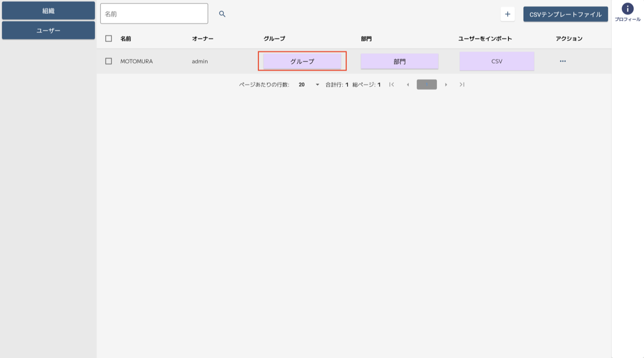This screenshot has width=644, height=358.
Task: Go to the previous page arrow
Action: [x=408, y=85]
